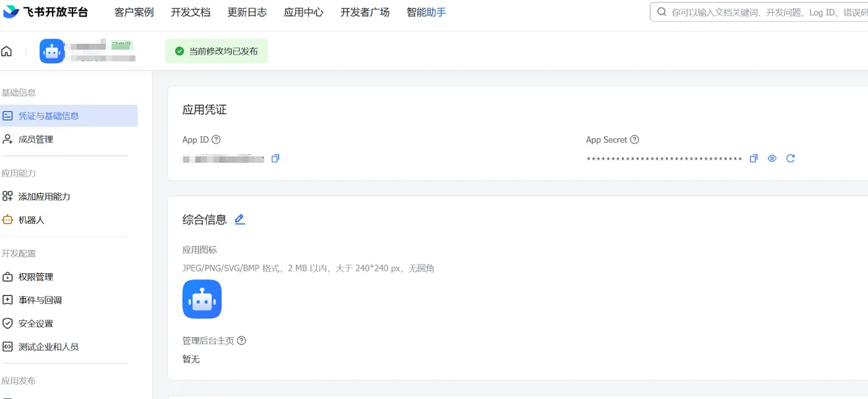Open 客户案例 in top navigation

[x=134, y=12]
